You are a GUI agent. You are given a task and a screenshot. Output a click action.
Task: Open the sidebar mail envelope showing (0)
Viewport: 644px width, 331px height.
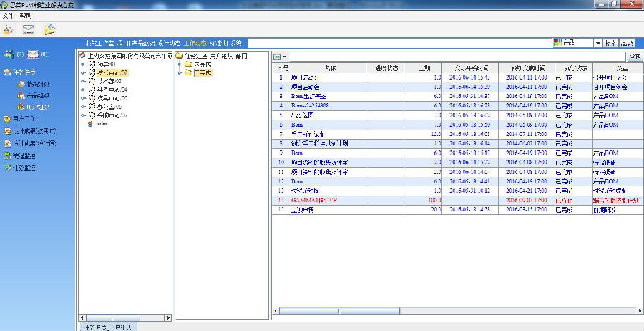coord(33,54)
